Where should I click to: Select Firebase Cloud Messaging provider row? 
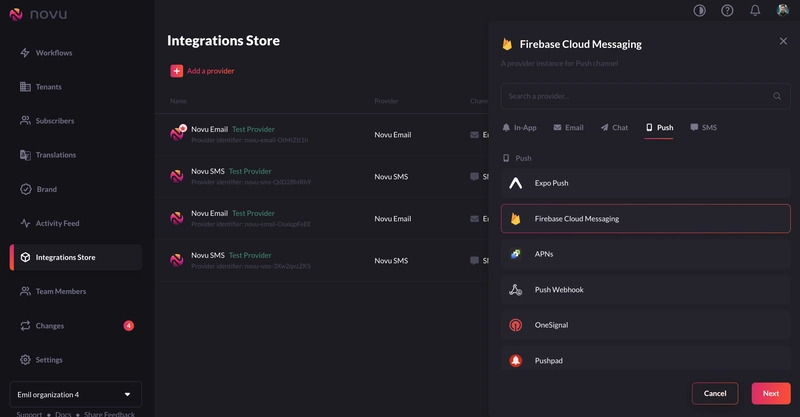(x=645, y=218)
